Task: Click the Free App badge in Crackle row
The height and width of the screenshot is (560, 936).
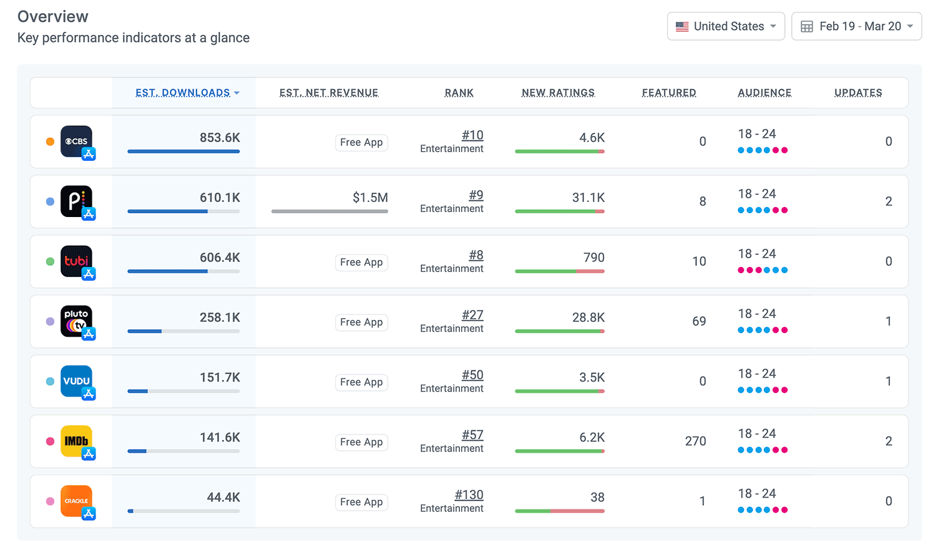Action: point(361,502)
